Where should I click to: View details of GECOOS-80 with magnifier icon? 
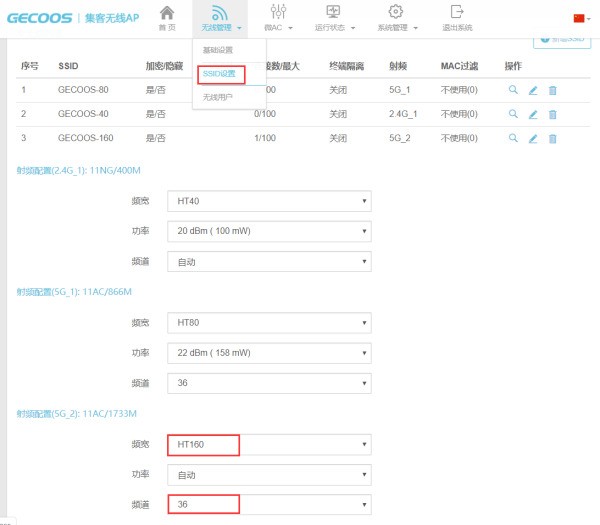[513, 90]
